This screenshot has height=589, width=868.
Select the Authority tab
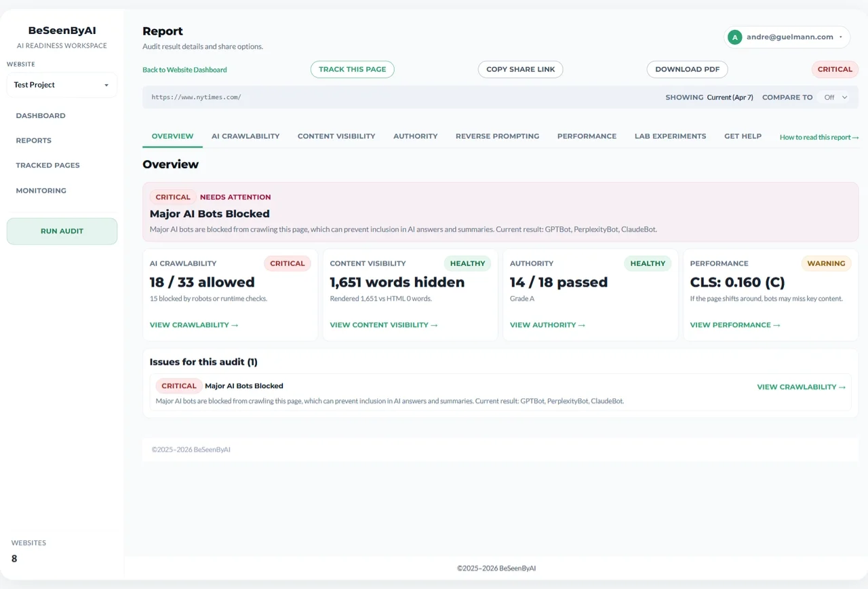tap(416, 136)
